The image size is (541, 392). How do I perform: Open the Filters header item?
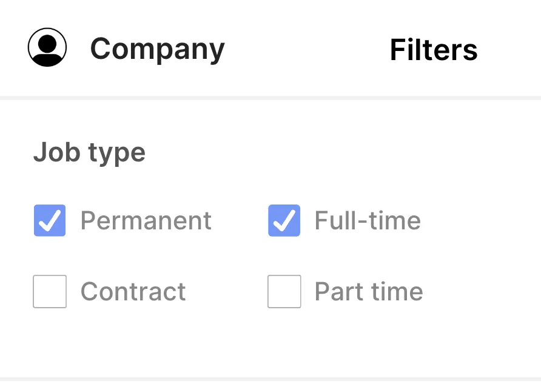tap(433, 50)
